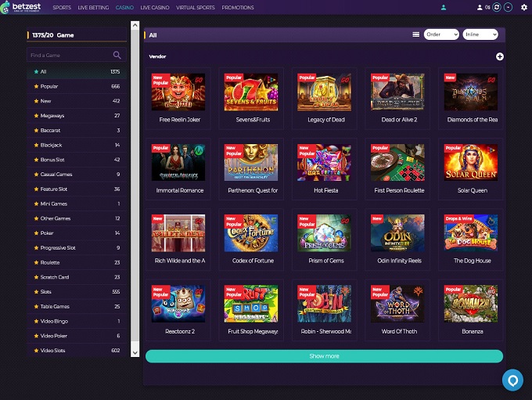532x400 pixels.
Task: Click the search magnifier icon
Action: pos(117,55)
